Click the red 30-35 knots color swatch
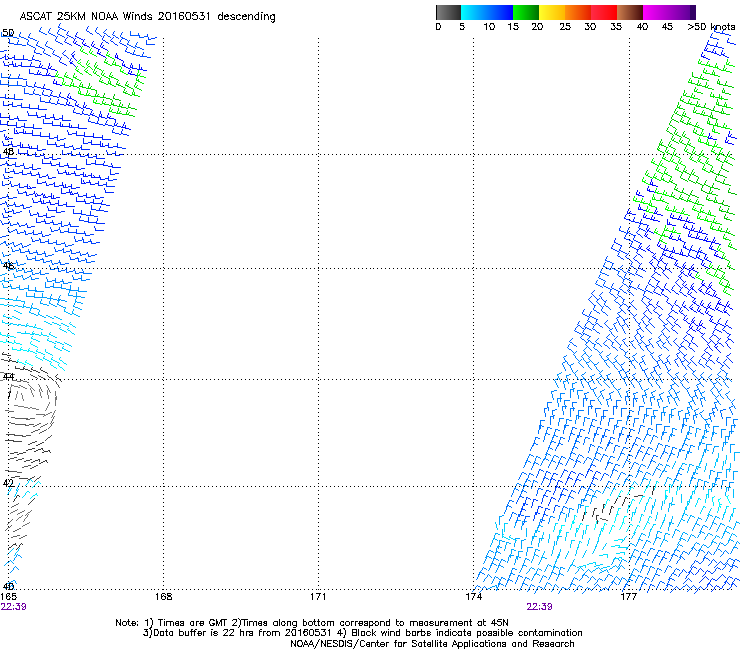This screenshot has height=650, width=740. [604, 12]
